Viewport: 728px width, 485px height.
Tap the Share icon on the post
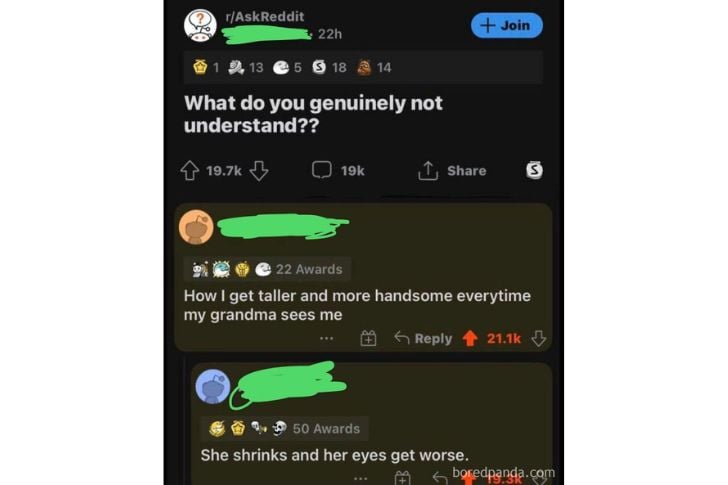click(428, 170)
